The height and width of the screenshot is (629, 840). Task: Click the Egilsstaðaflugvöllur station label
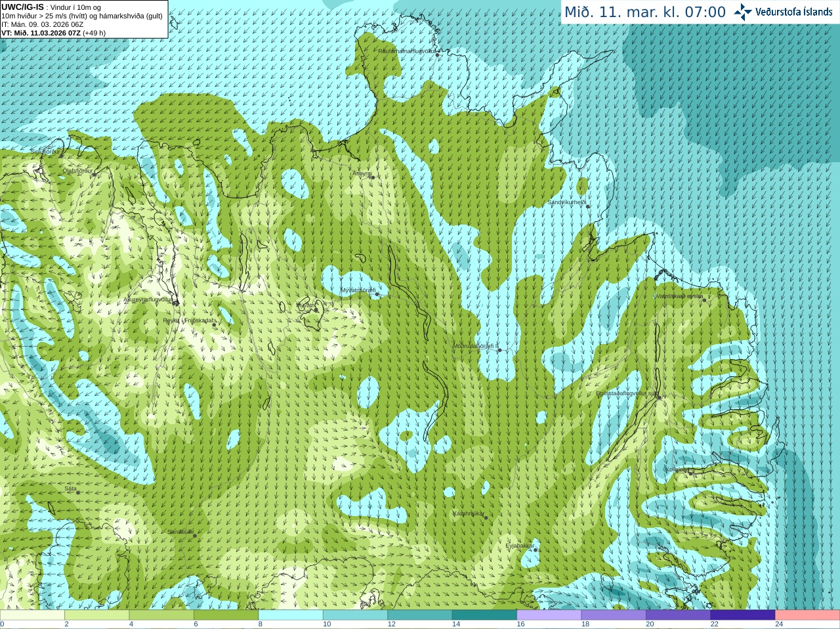627,393
